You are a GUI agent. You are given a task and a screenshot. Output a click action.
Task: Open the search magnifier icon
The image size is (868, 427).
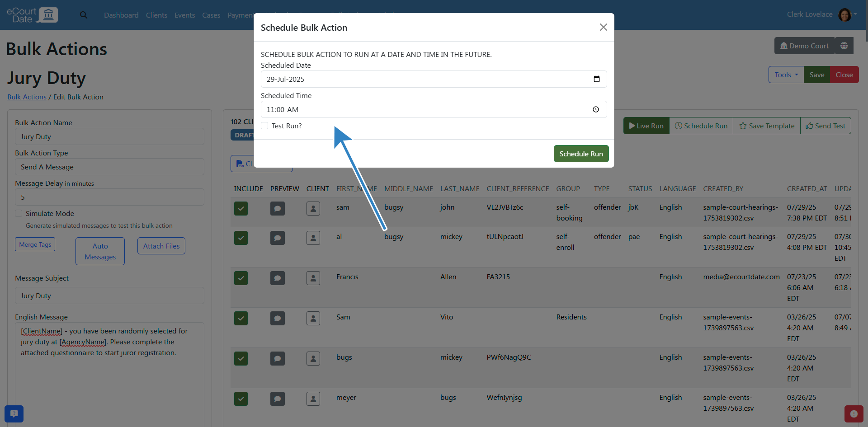point(84,15)
